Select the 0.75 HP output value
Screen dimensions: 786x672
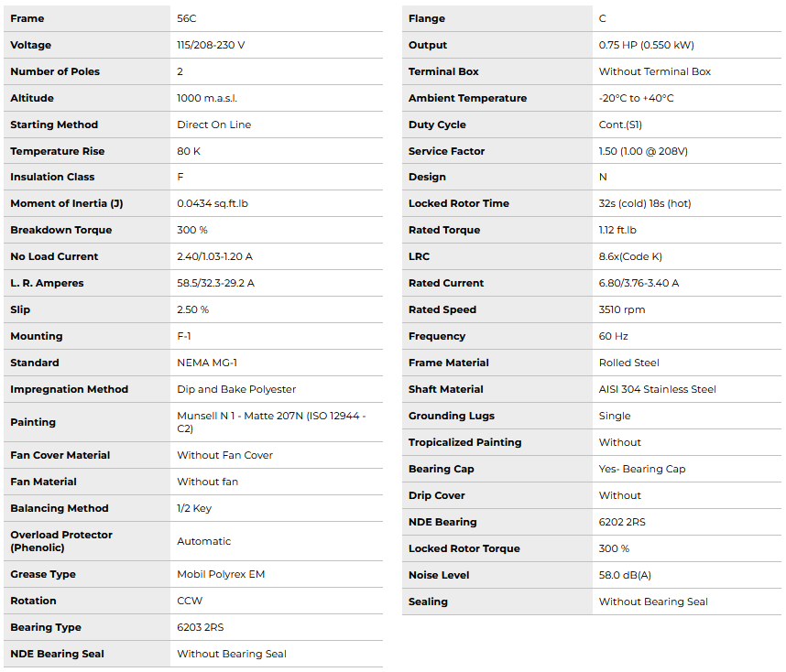click(x=646, y=45)
